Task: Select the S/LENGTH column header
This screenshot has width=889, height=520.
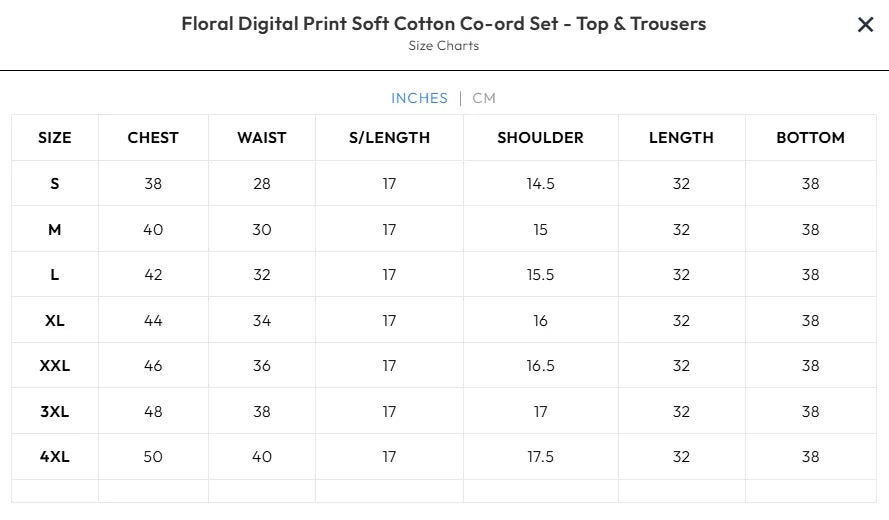Action: click(x=389, y=138)
